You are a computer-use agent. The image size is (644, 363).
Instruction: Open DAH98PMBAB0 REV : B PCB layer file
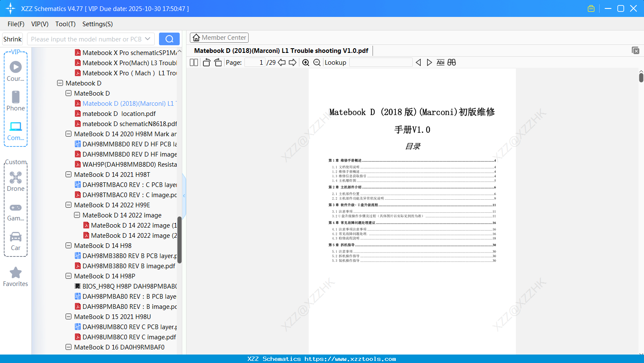tap(129, 297)
